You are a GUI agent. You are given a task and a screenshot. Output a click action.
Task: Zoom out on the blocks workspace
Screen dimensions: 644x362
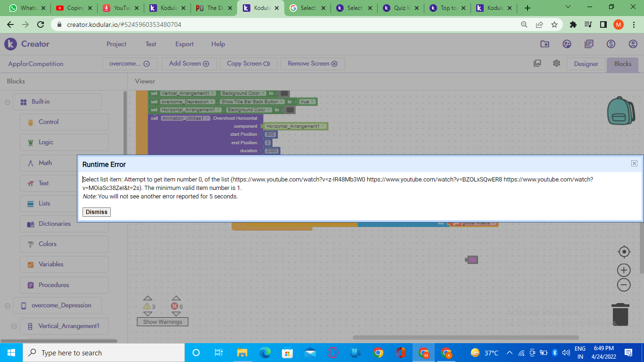pos(624,285)
